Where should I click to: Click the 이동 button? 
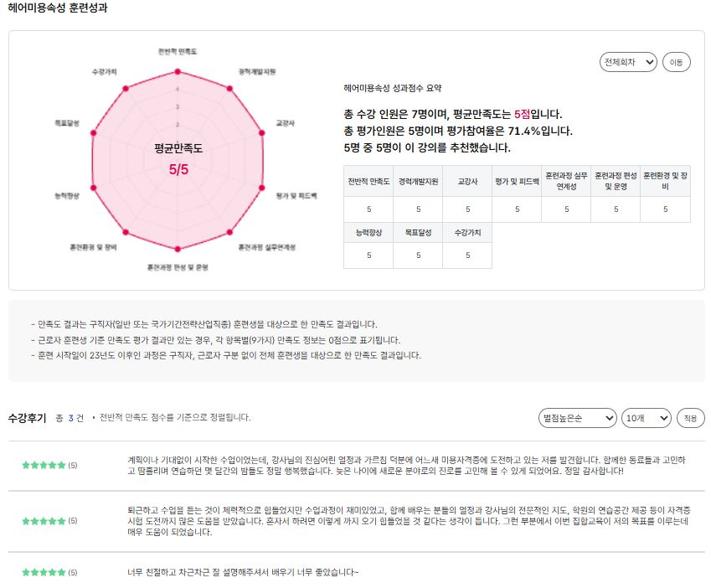coord(676,62)
